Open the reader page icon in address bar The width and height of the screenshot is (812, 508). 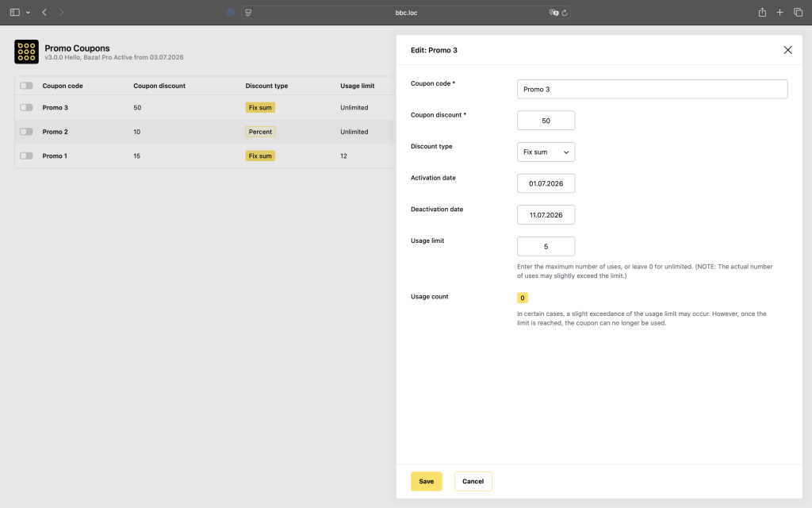coord(248,13)
